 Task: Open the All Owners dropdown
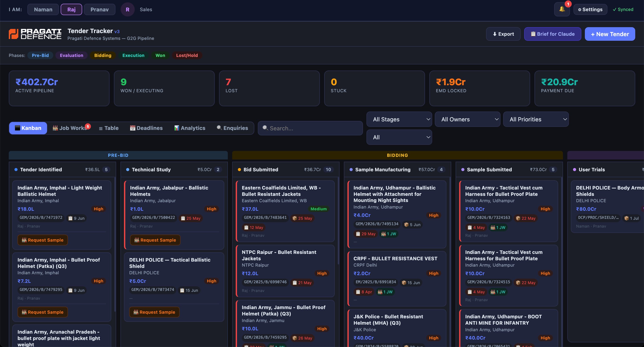tap(467, 119)
